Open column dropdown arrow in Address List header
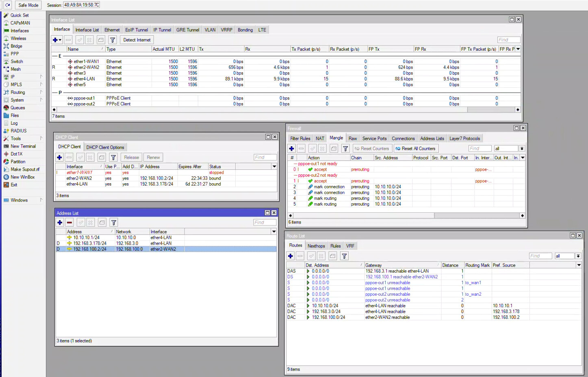 pos(274,232)
